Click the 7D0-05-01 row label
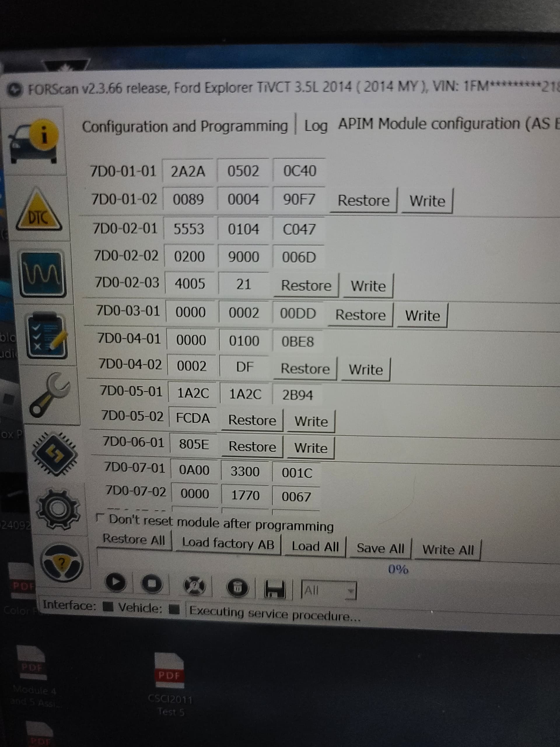The width and height of the screenshot is (560, 747). [131, 391]
